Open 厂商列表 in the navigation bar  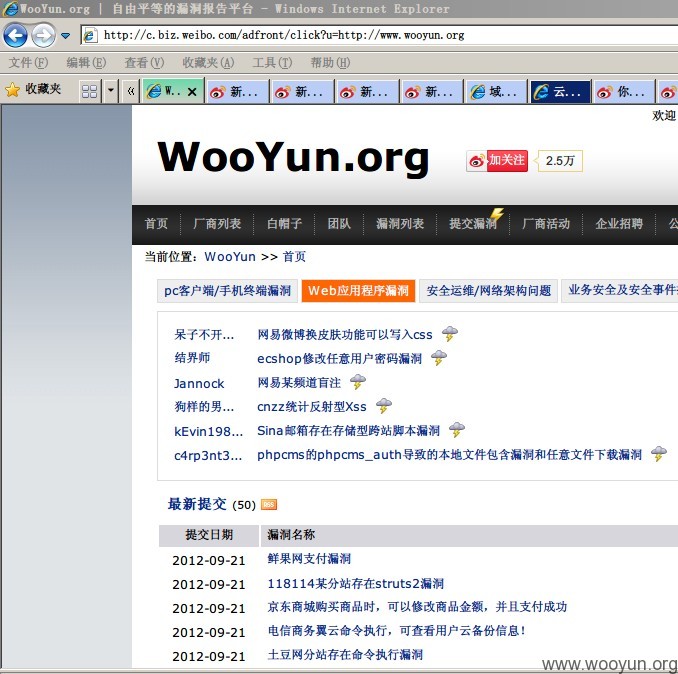[217, 224]
